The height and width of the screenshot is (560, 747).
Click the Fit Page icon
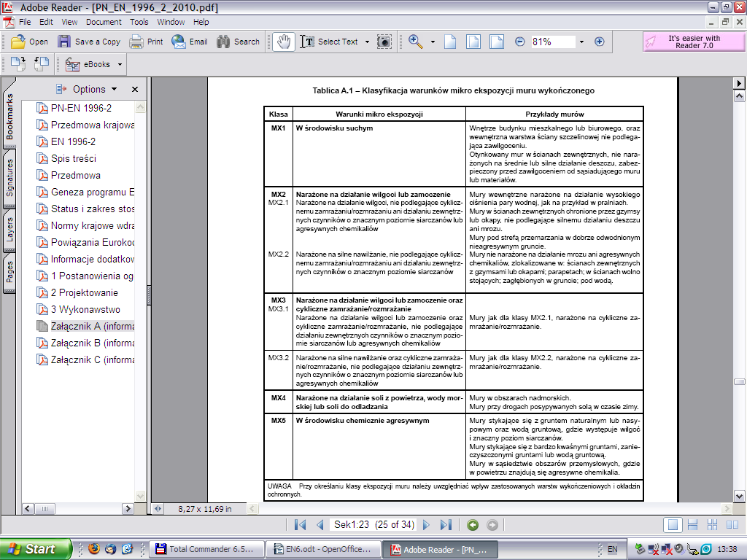pyautogui.click(x=473, y=42)
